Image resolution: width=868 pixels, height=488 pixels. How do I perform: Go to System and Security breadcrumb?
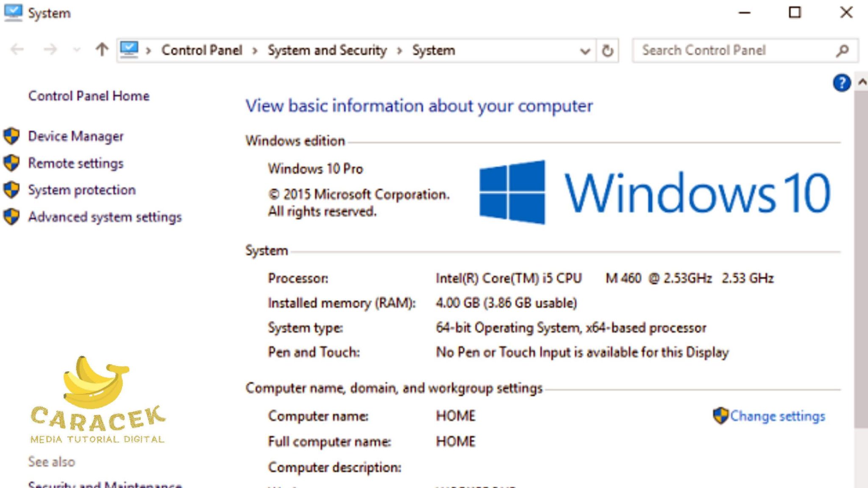tap(327, 50)
